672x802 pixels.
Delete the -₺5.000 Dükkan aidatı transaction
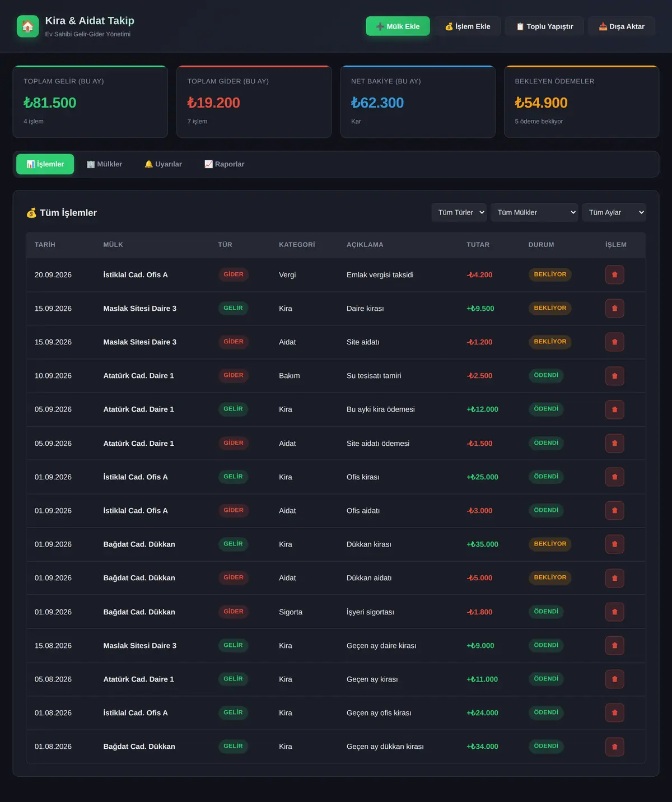pyautogui.click(x=614, y=578)
